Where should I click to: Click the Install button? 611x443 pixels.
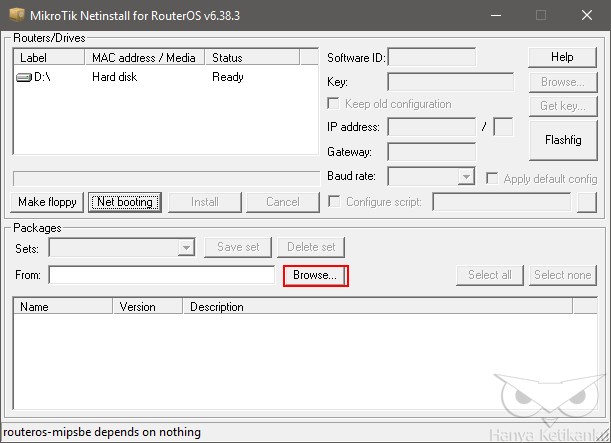pyautogui.click(x=205, y=202)
